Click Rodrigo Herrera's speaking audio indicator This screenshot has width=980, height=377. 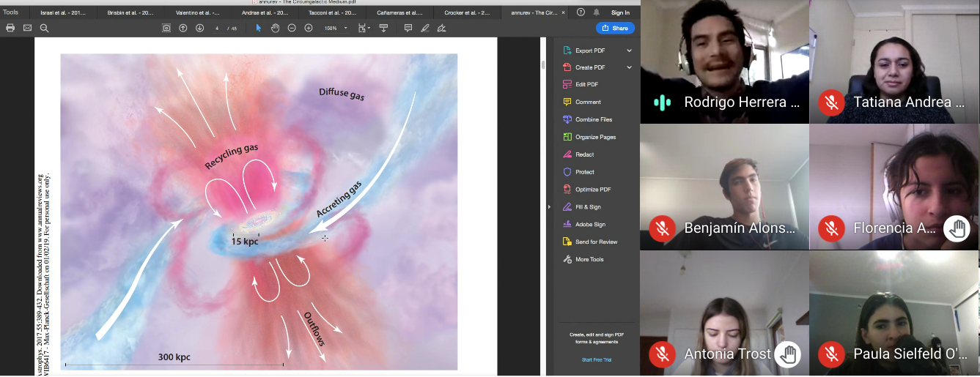[662, 102]
